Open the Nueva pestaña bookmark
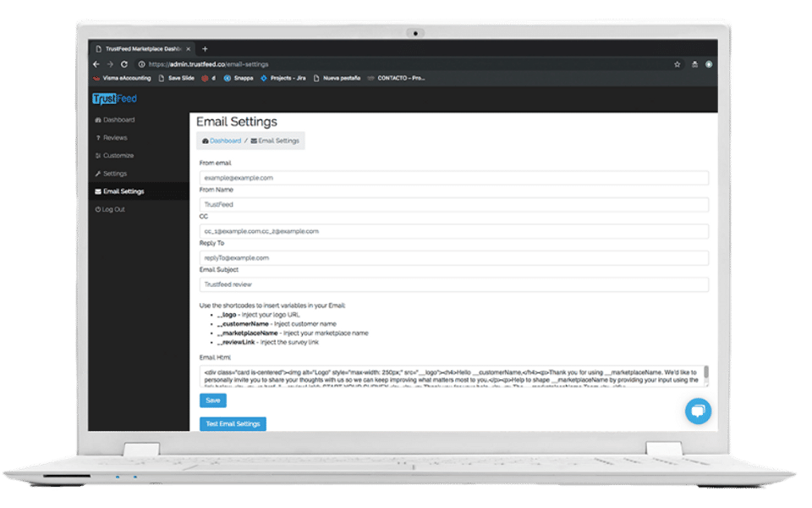Image resolution: width=812 pixels, height=508 pixels. pyautogui.click(x=337, y=78)
